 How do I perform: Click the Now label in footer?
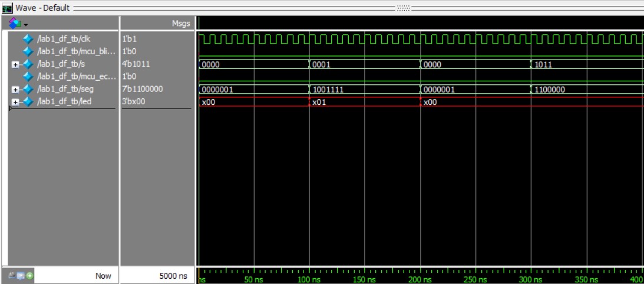pos(103,276)
